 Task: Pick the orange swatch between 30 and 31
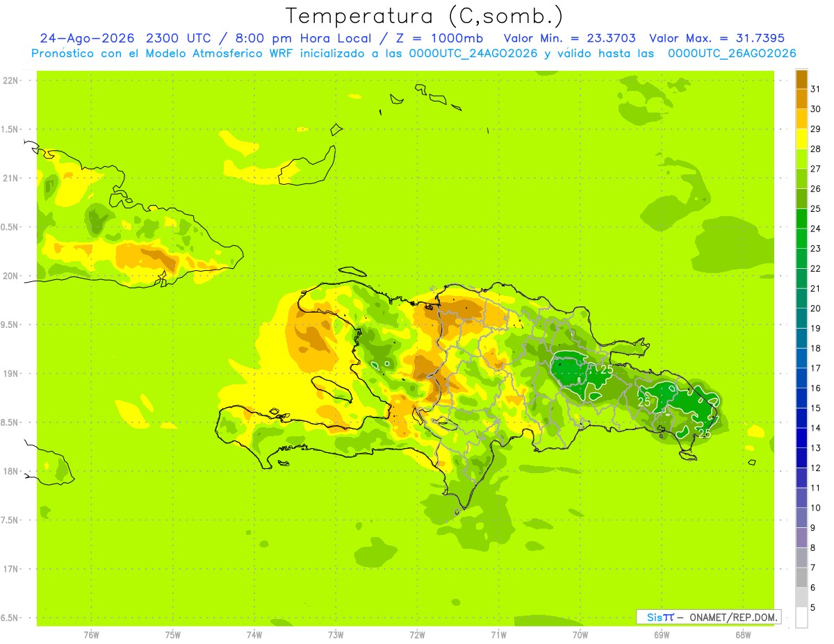tap(801, 99)
